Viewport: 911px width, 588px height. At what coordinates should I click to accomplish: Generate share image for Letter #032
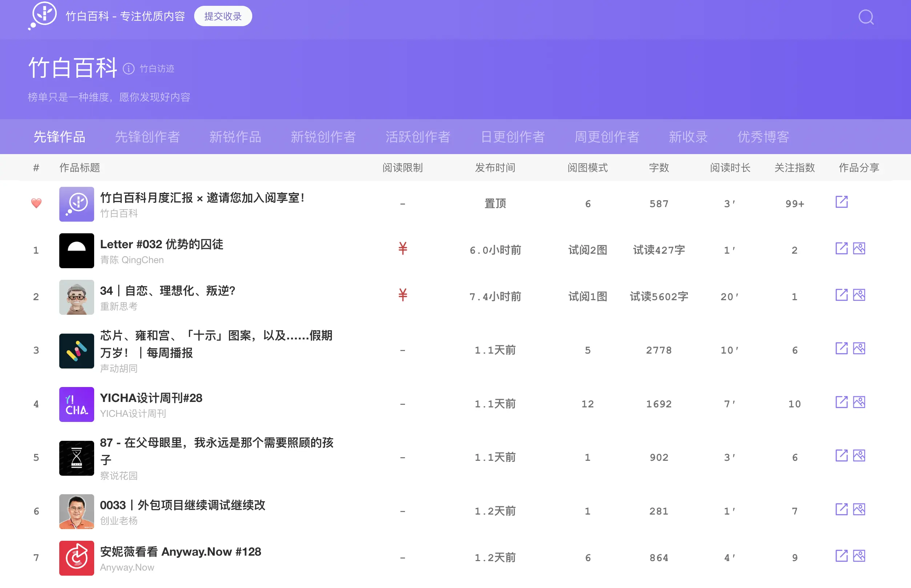coord(859,249)
